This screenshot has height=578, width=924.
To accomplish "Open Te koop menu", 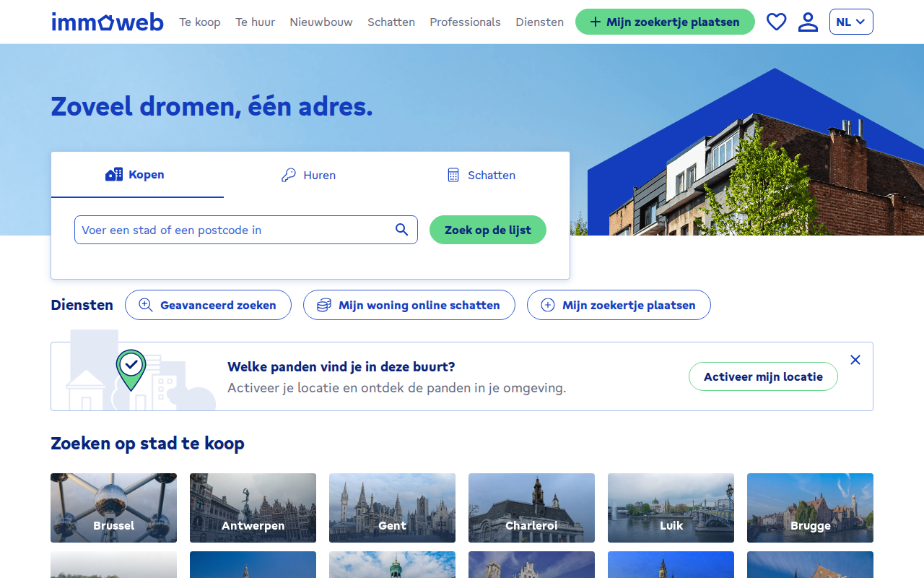I will point(200,22).
